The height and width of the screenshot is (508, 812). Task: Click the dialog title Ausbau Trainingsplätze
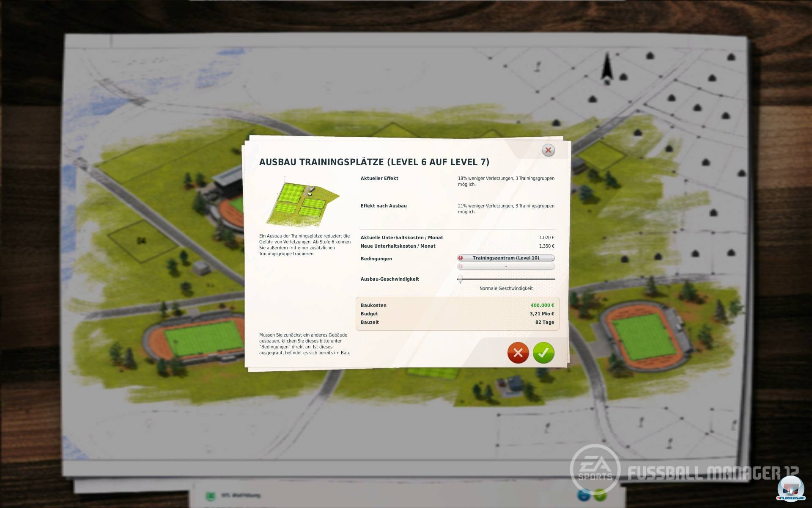(374, 162)
